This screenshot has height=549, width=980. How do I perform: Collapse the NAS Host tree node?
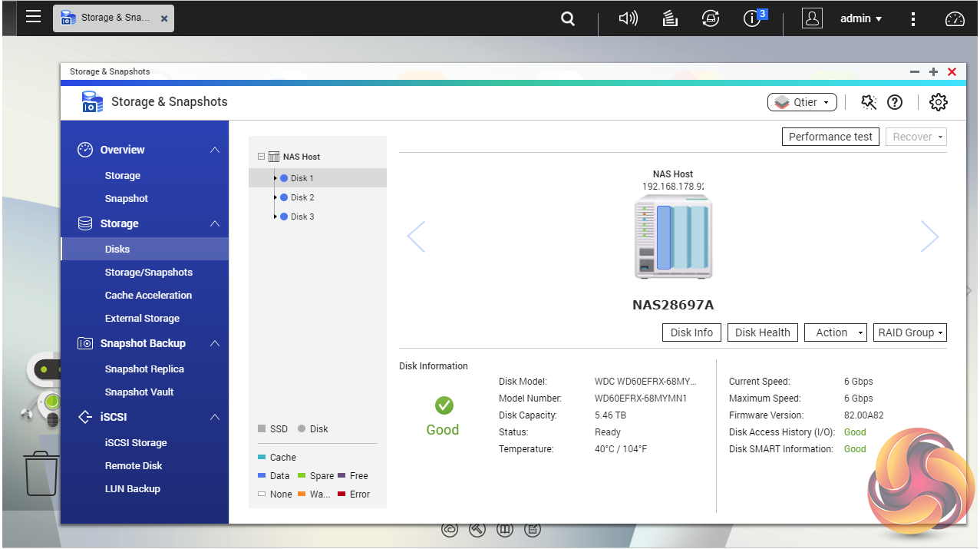pos(262,157)
